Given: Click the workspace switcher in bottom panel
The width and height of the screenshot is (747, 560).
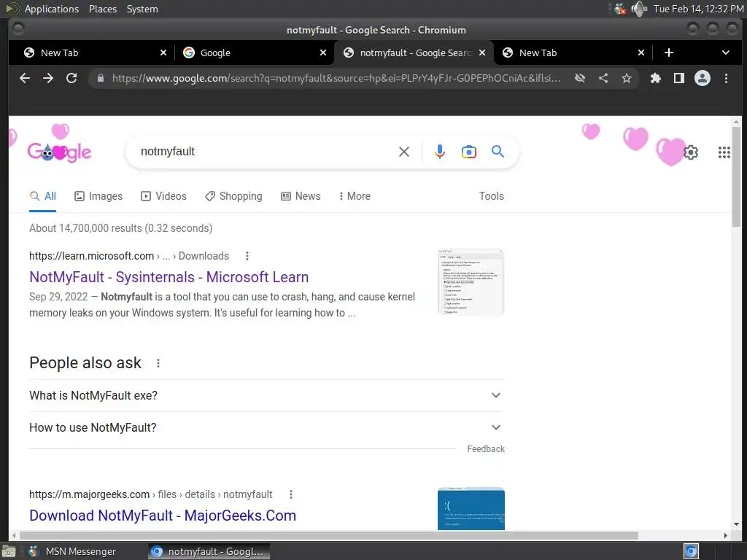Looking at the screenshot, I should [x=692, y=551].
